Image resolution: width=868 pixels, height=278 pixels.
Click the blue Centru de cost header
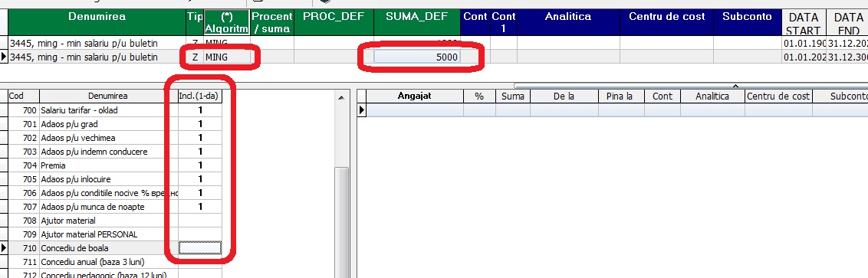pyautogui.click(x=666, y=23)
